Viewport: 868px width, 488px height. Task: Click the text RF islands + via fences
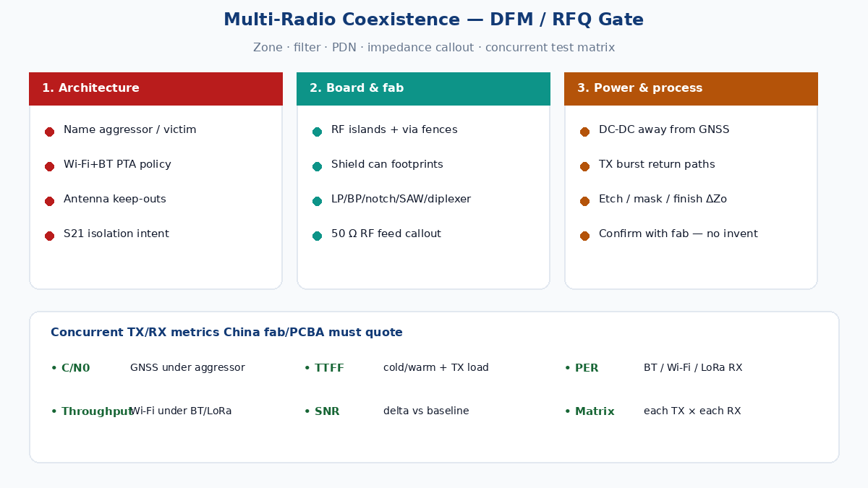click(394, 130)
